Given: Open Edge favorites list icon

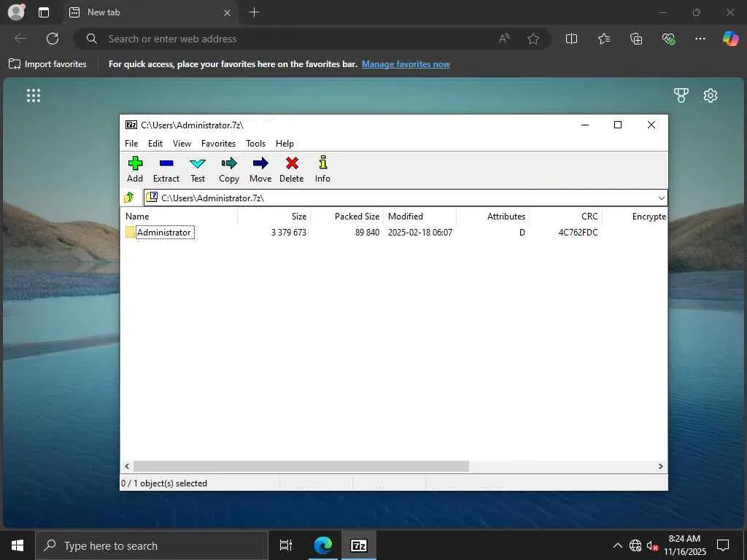Looking at the screenshot, I should point(603,39).
